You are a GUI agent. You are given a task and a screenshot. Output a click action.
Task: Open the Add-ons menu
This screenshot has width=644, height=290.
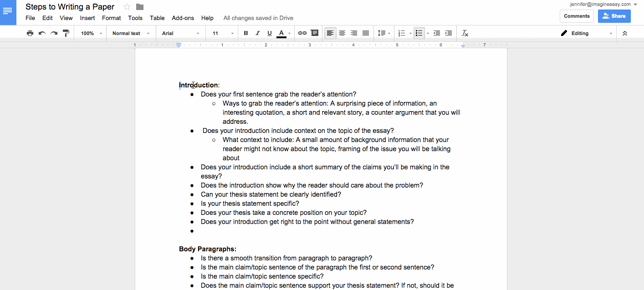click(183, 18)
